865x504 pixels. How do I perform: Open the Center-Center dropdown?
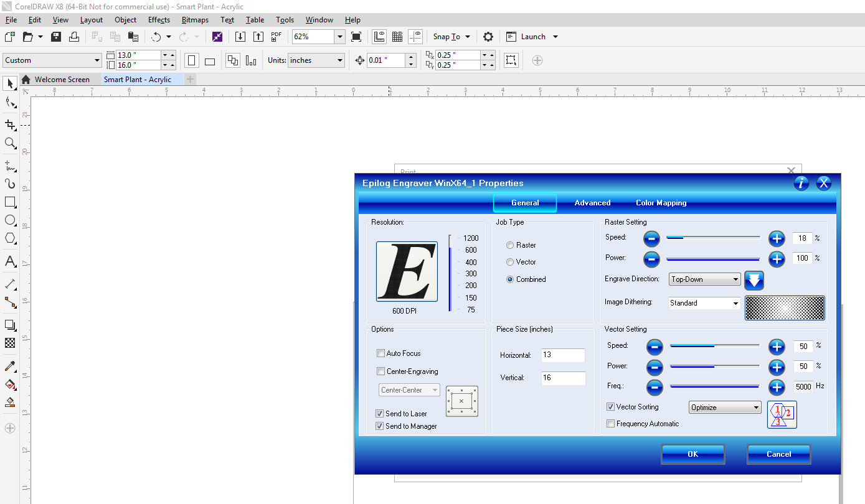coord(409,390)
